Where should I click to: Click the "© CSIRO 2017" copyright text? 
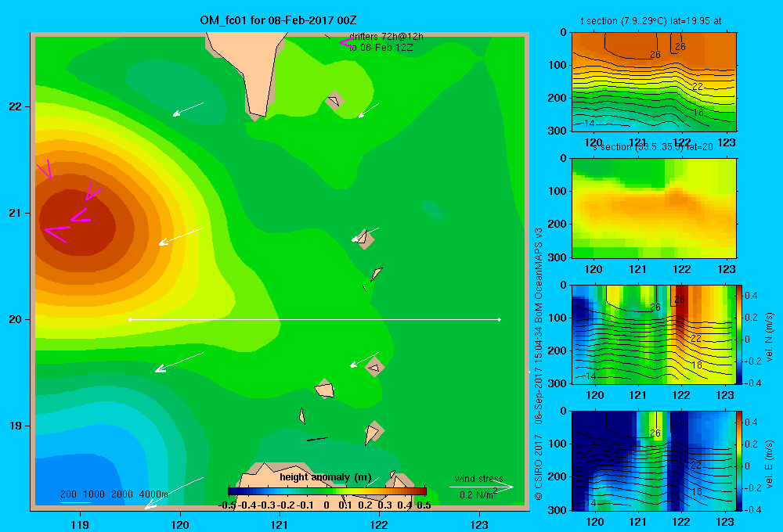[539, 467]
